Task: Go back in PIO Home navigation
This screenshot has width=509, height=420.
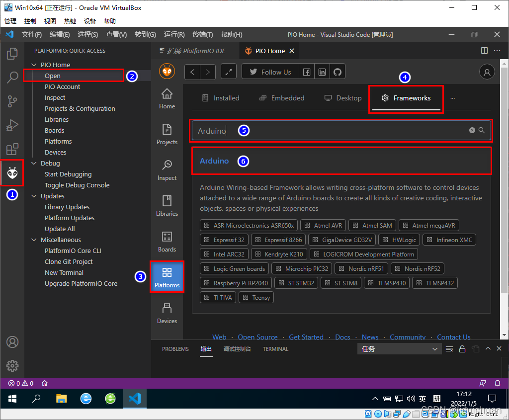Action: tap(192, 72)
